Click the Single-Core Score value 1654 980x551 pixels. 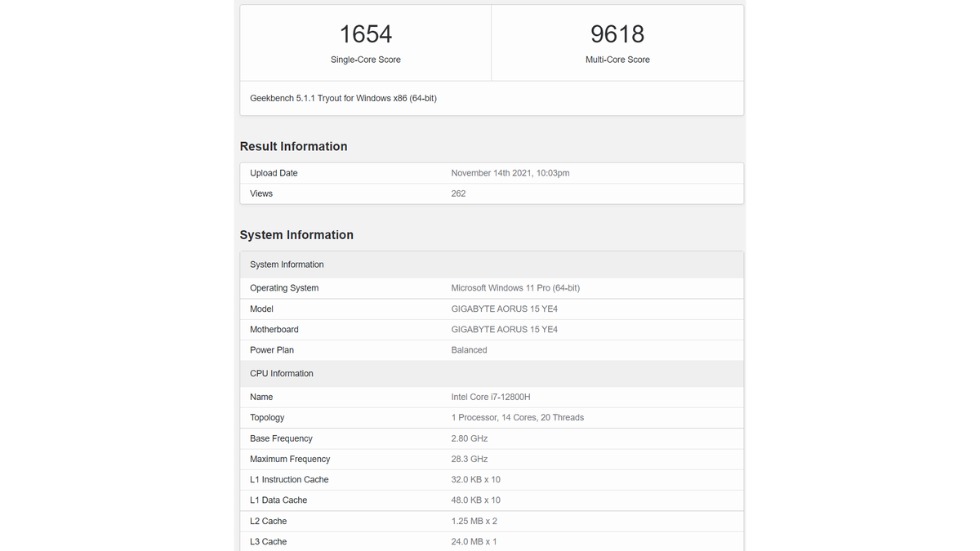tap(365, 33)
